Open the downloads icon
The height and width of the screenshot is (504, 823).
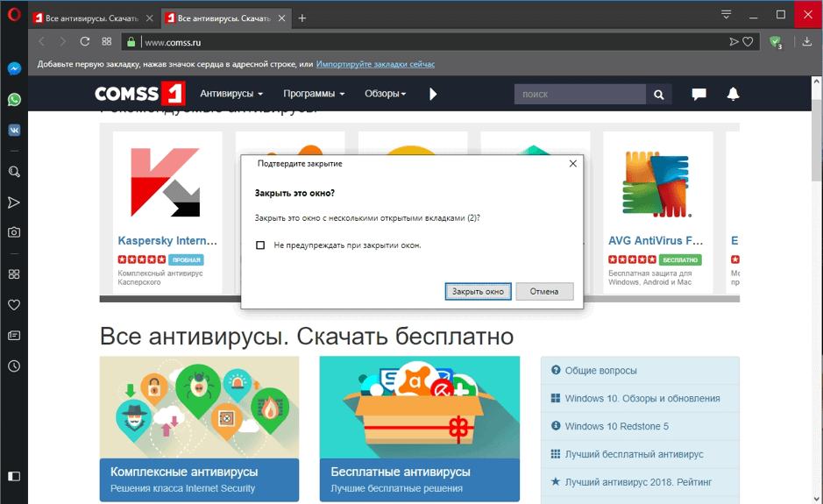click(806, 42)
